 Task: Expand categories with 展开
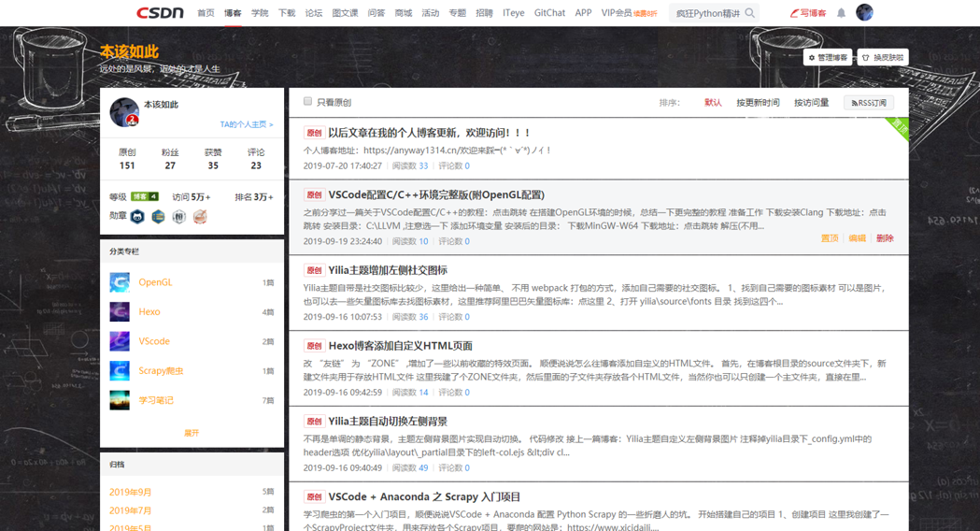pyautogui.click(x=192, y=433)
